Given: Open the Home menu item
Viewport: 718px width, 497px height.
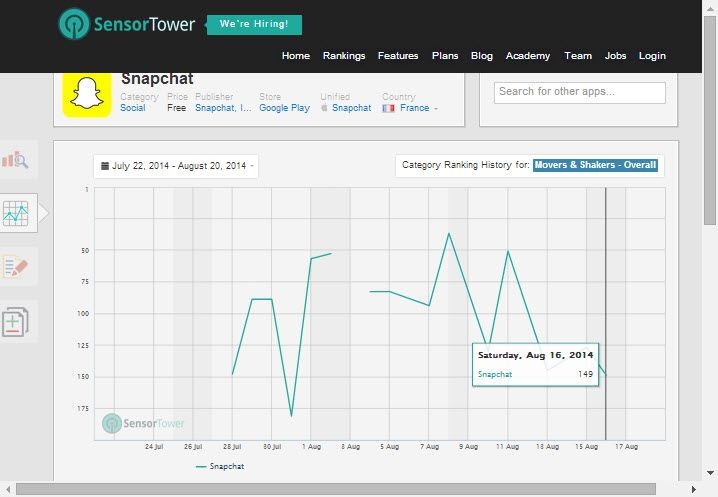Looking at the screenshot, I should [296, 55].
